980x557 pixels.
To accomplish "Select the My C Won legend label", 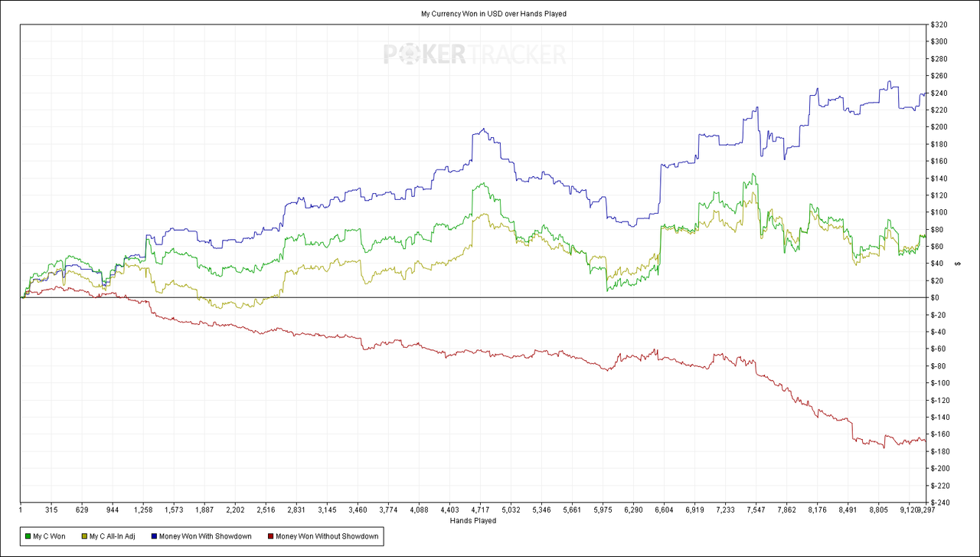I will 49,537.
